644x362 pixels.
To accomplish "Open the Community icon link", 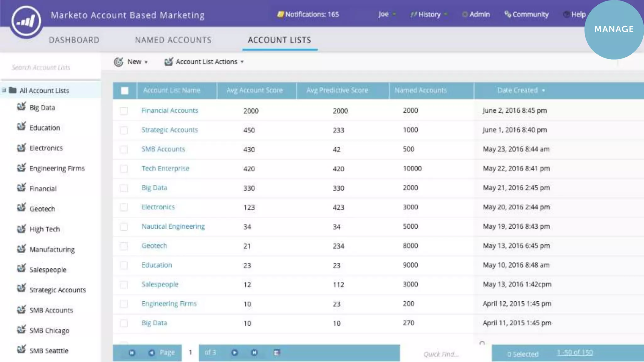I will [x=507, y=14].
